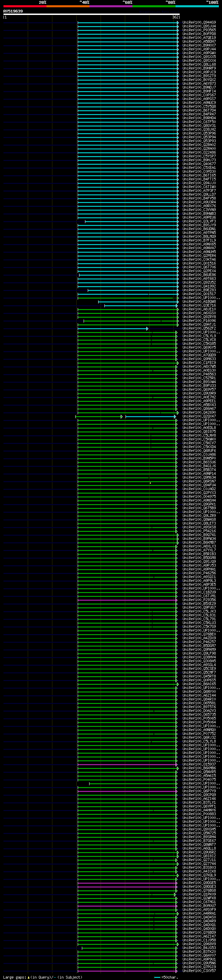Select label UniRef100_A9PGS7

pos(199,99)
